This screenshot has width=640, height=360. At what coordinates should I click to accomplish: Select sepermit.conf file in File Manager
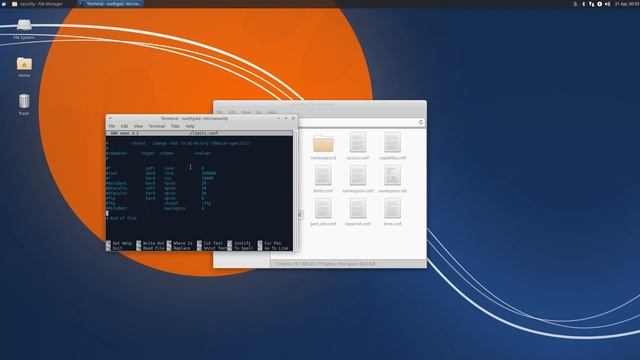(358, 212)
